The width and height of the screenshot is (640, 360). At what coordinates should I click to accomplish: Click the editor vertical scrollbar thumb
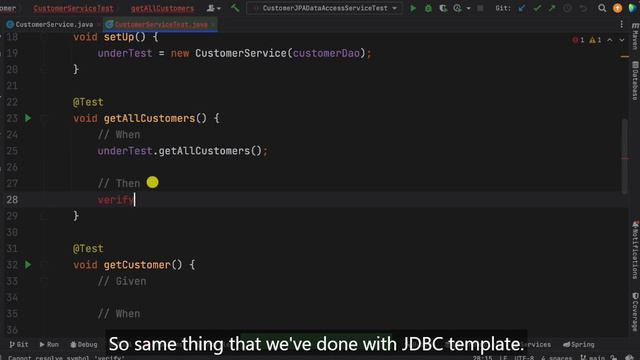pyautogui.click(x=624, y=156)
